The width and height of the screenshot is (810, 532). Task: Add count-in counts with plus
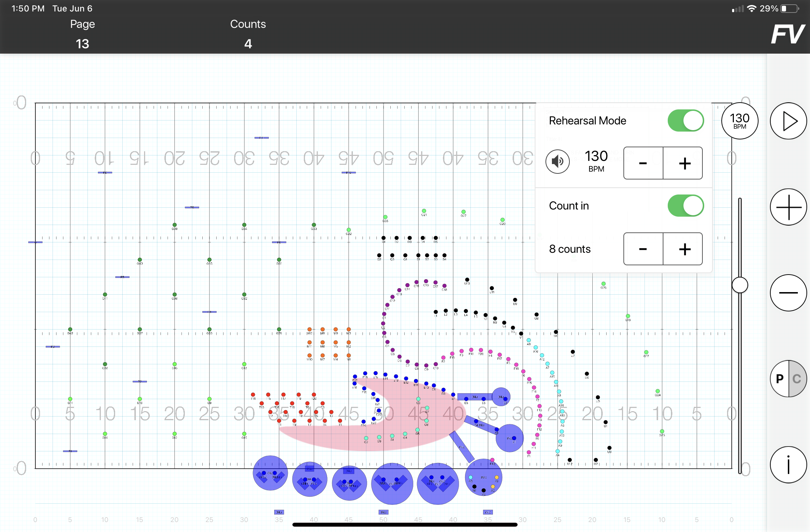[683, 249]
